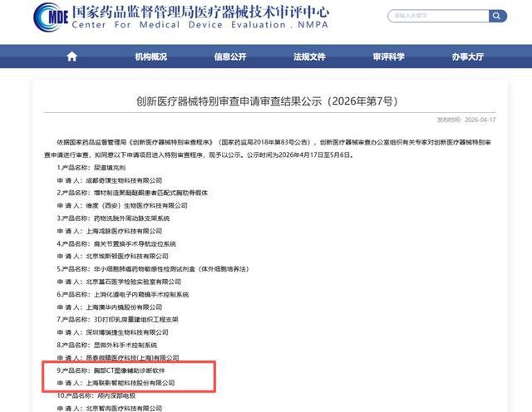The width and height of the screenshot is (532, 412).
Task: Open the 信息公开 menu
Action: (230, 56)
